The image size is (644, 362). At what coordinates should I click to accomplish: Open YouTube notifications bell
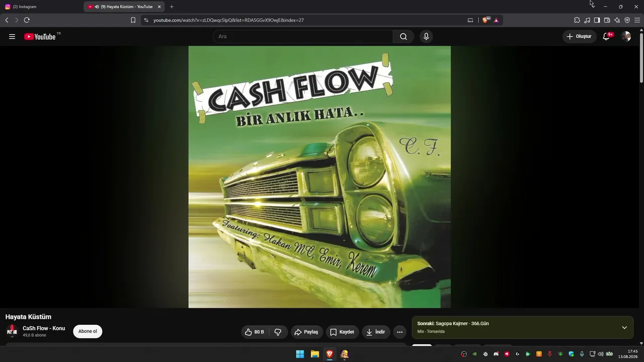(x=606, y=37)
